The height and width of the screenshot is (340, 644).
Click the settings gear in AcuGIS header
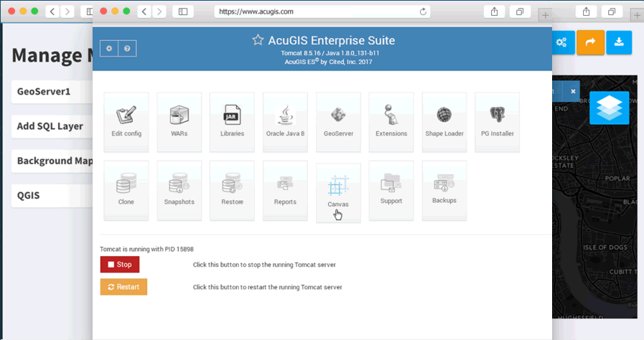coord(109,48)
